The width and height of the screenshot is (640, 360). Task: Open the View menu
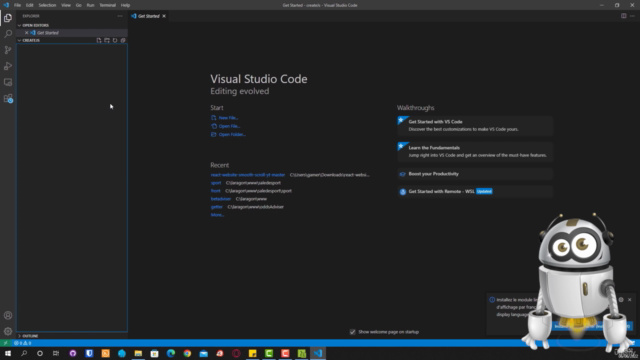(x=66, y=5)
